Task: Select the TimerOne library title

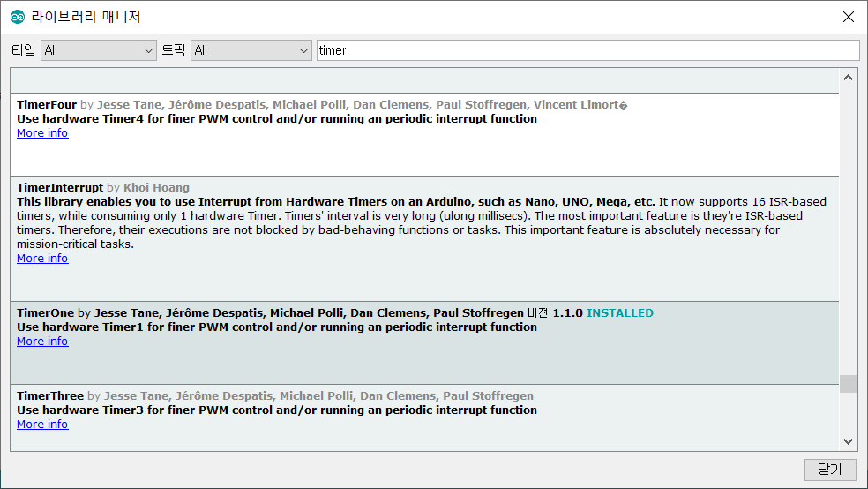Action: click(45, 312)
